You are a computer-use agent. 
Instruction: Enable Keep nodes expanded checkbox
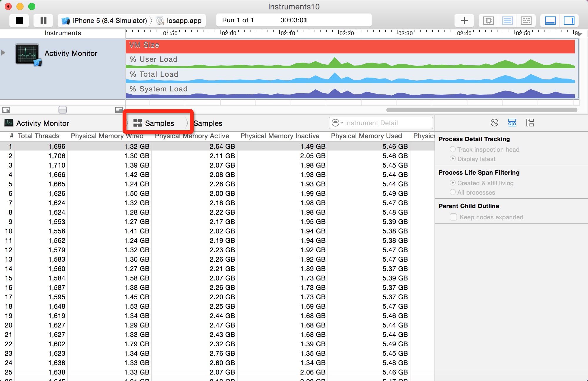coord(453,217)
